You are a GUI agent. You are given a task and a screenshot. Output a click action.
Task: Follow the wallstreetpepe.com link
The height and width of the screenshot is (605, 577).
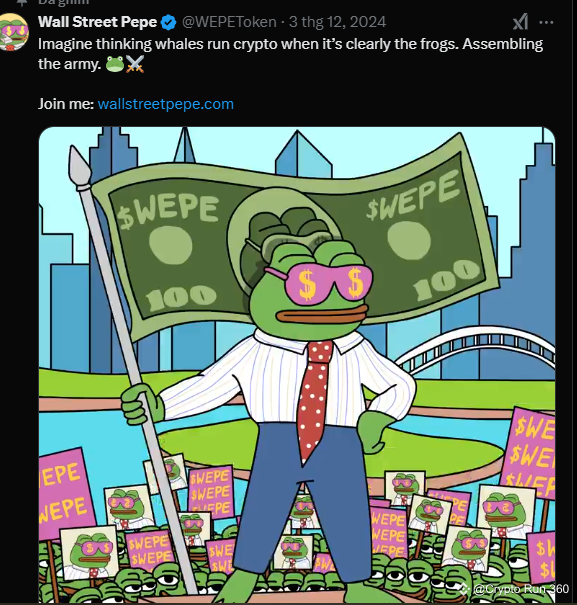[x=166, y=104]
